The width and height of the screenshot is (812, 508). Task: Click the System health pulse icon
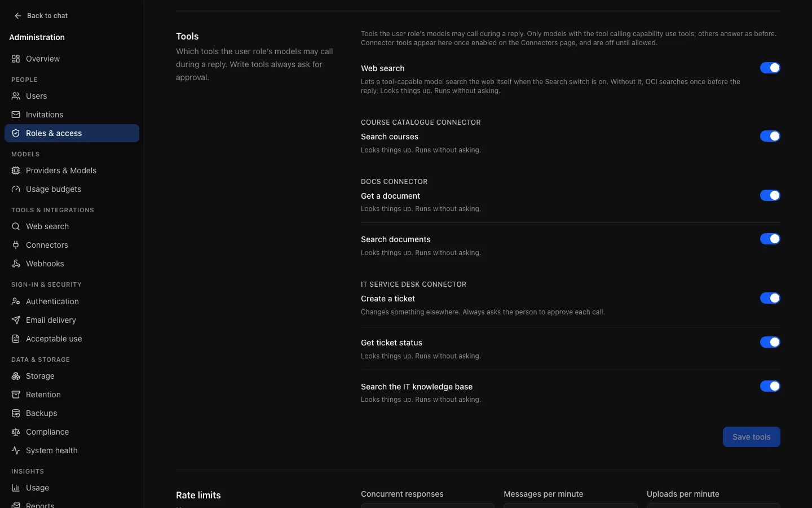(x=16, y=450)
